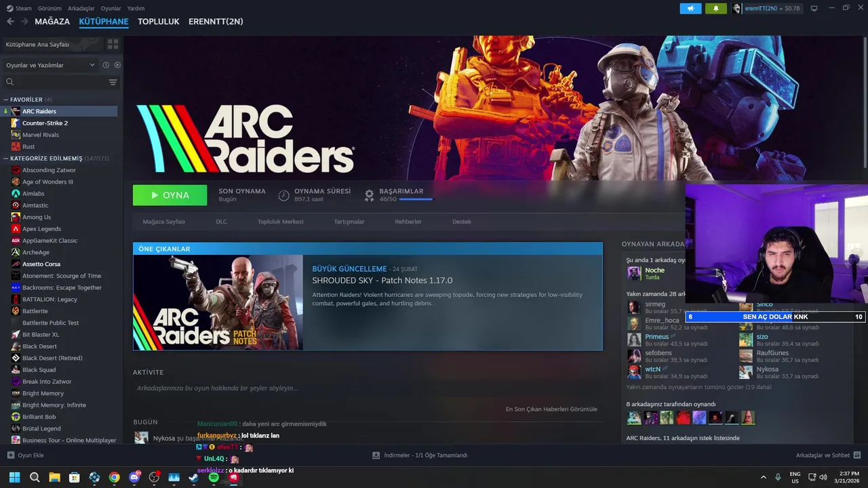Go forward with the right arrow
The height and width of the screenshot is (488, 868).
[x=24, y=22]
